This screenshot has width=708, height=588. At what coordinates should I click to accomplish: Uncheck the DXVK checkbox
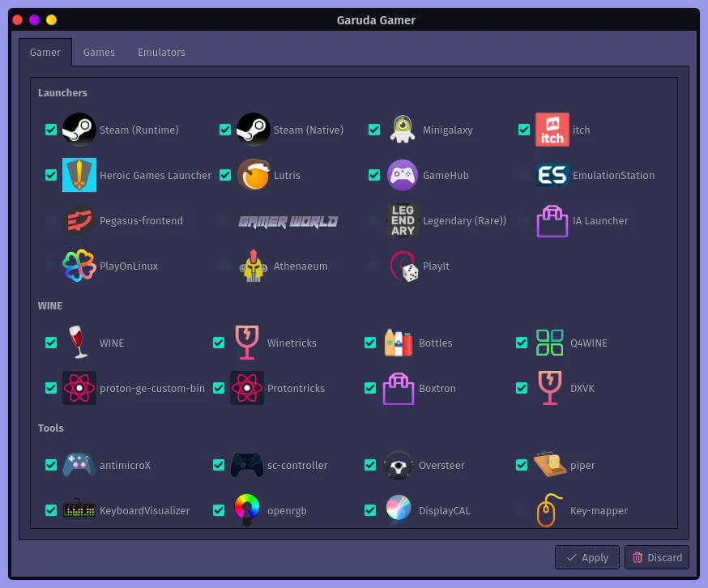tap(522, 388)
